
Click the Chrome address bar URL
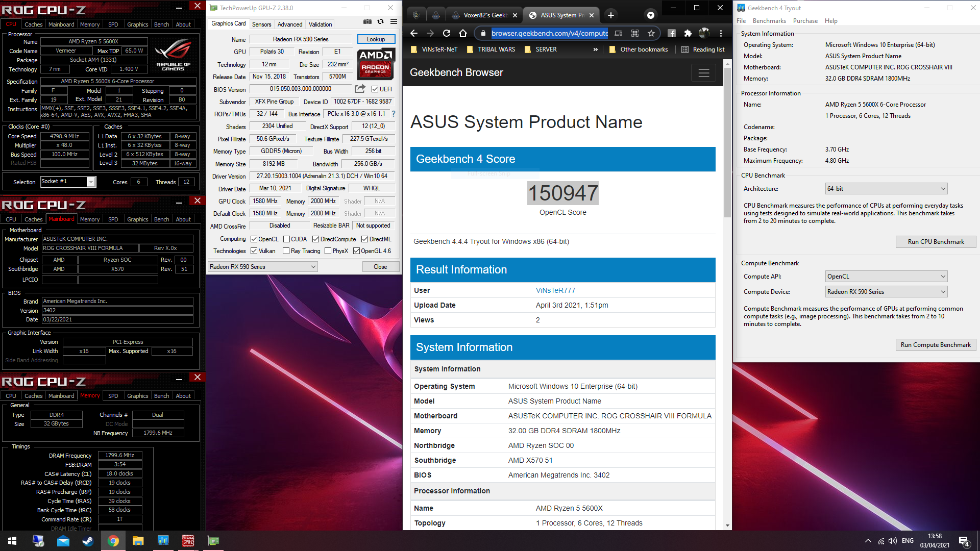pos(549,33)
